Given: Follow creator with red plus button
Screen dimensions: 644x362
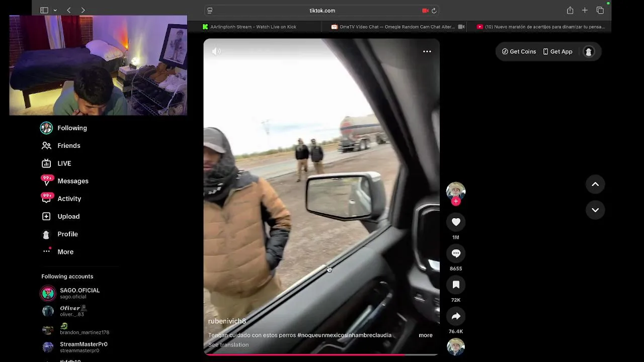Looking at the screenshot, I should [456, 201].
